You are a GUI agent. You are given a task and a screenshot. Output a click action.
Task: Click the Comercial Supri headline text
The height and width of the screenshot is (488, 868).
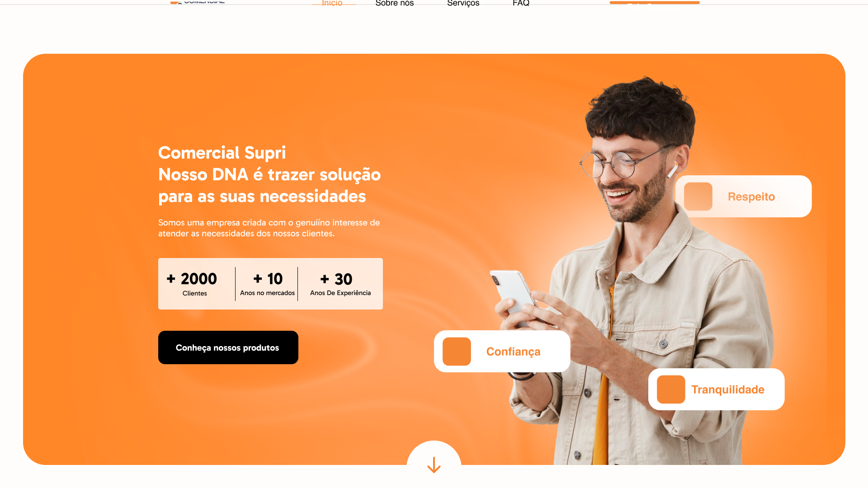(x=222, y=153)
